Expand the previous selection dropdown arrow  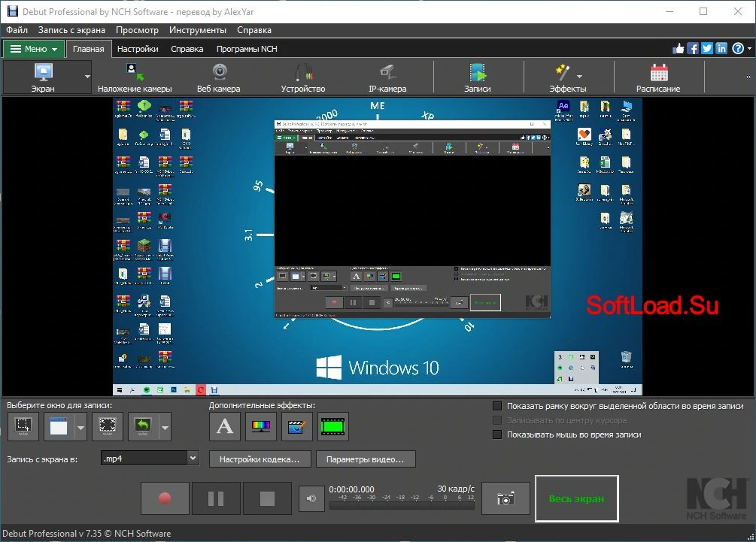[x=165, y=427]
